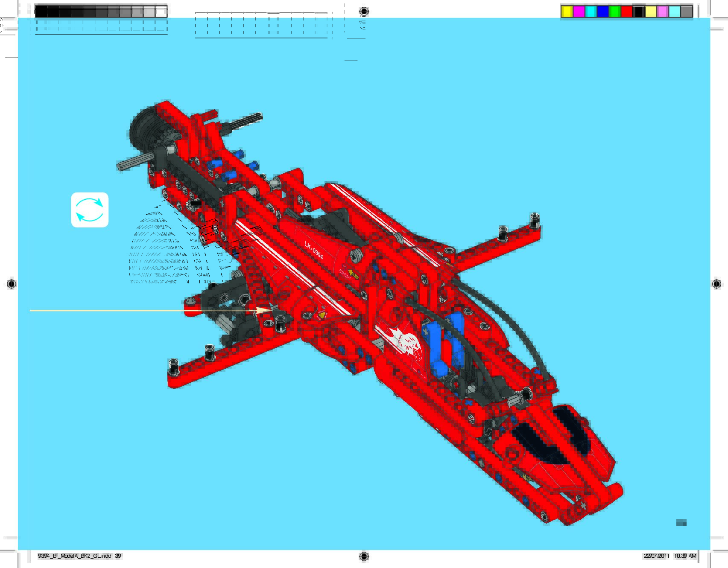Click the black rear wheel of the model

click(143, 127)
